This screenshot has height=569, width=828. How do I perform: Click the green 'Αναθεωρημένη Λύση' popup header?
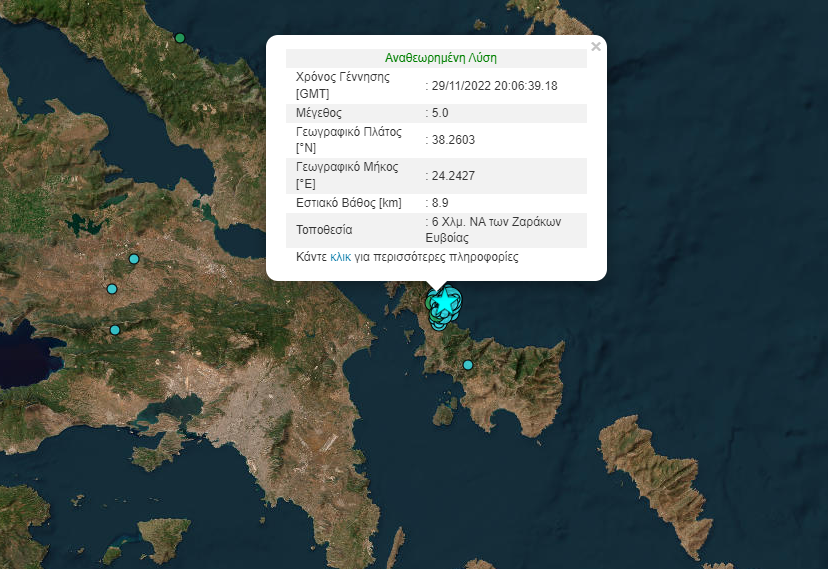click(x=441, y=58)
